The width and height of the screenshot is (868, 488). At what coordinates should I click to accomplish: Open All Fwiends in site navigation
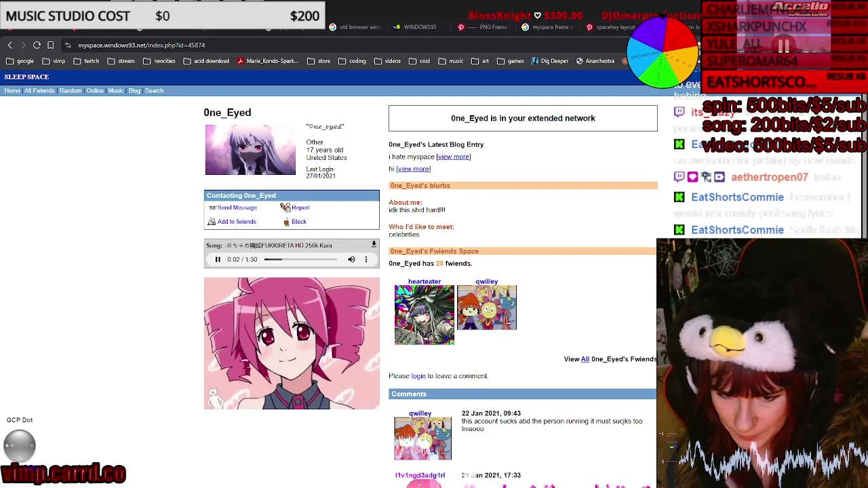(x=39, y=91)
